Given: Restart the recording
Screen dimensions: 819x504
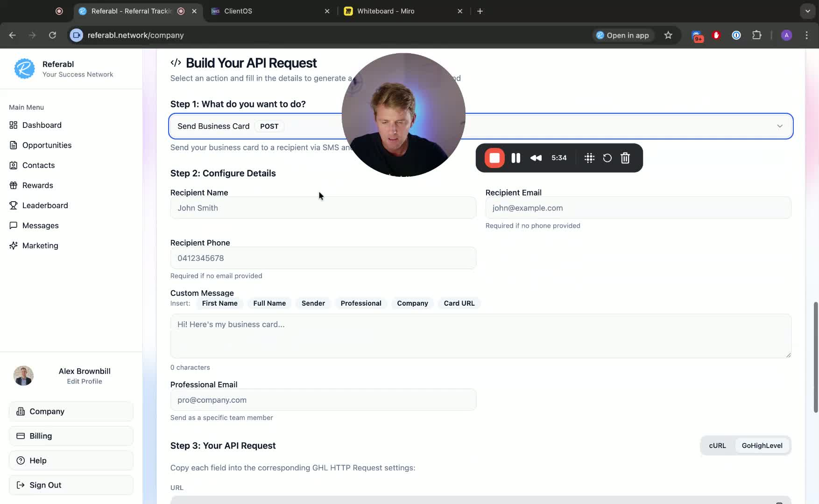Looking at the screenshot, I should (607, 158).
